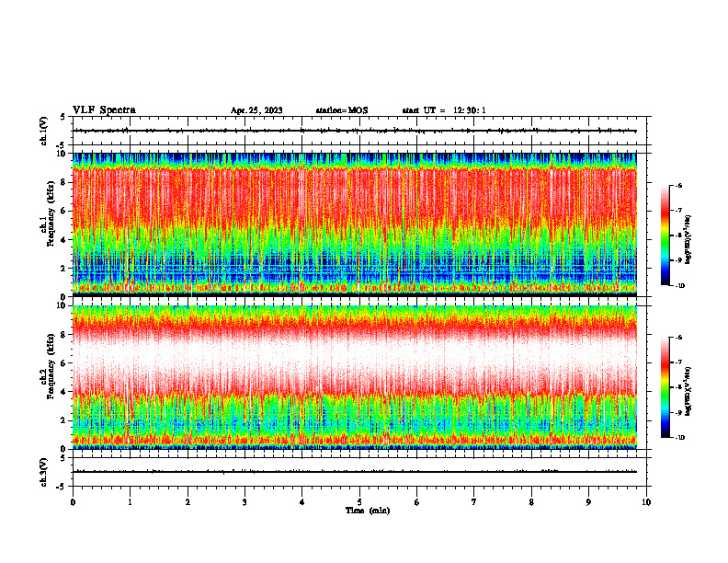This screenshot has height=563, width=728.
Task: Select the date text "Apr. 25, 2023"
Action: 256,110
